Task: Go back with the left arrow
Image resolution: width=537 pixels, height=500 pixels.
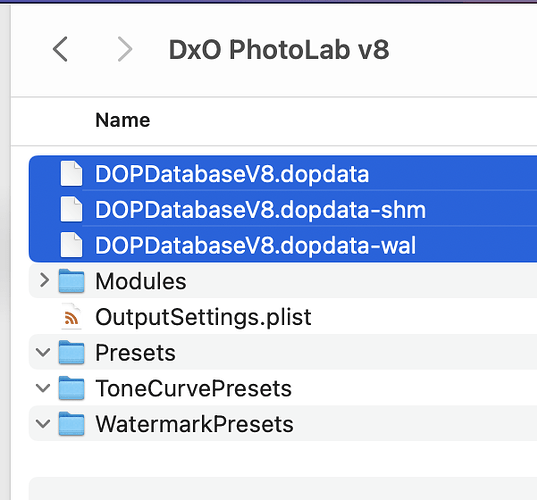Action: (x=60, y=49)
